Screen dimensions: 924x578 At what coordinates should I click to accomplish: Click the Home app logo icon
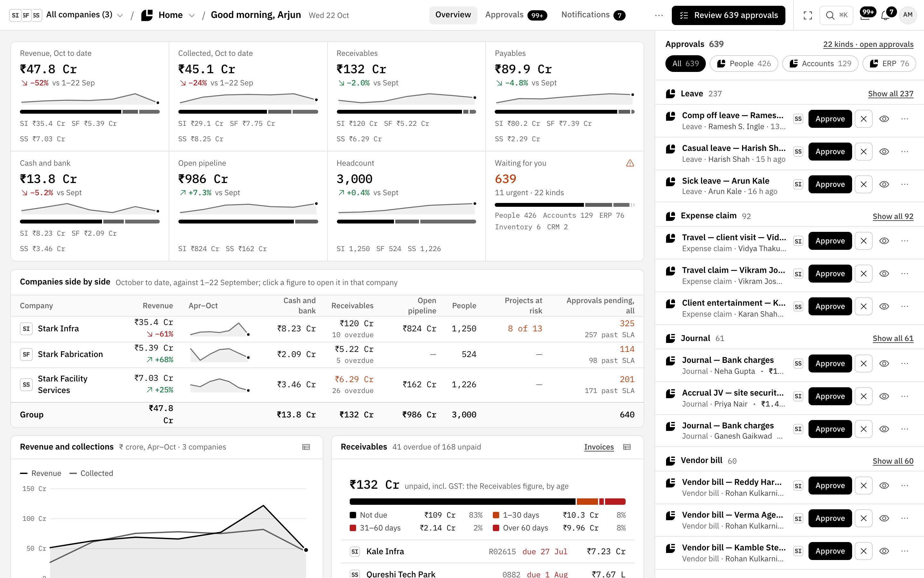[147, 15]
